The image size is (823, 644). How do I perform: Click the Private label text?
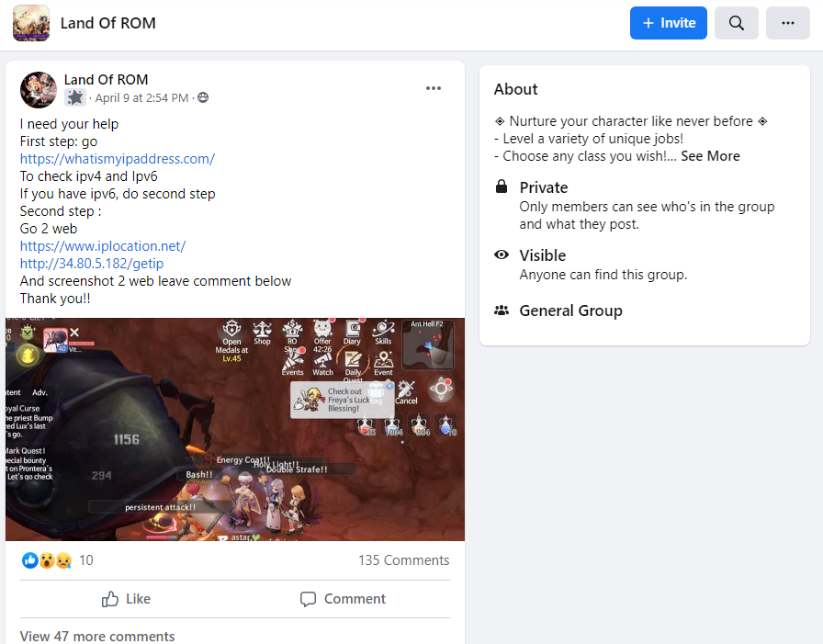pyautogui.click(x=544, y=187)
